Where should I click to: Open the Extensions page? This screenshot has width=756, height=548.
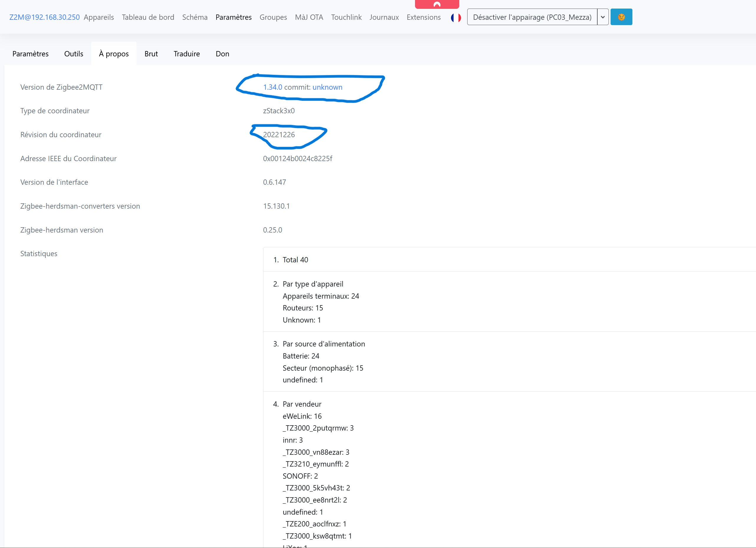coord(423,17)
